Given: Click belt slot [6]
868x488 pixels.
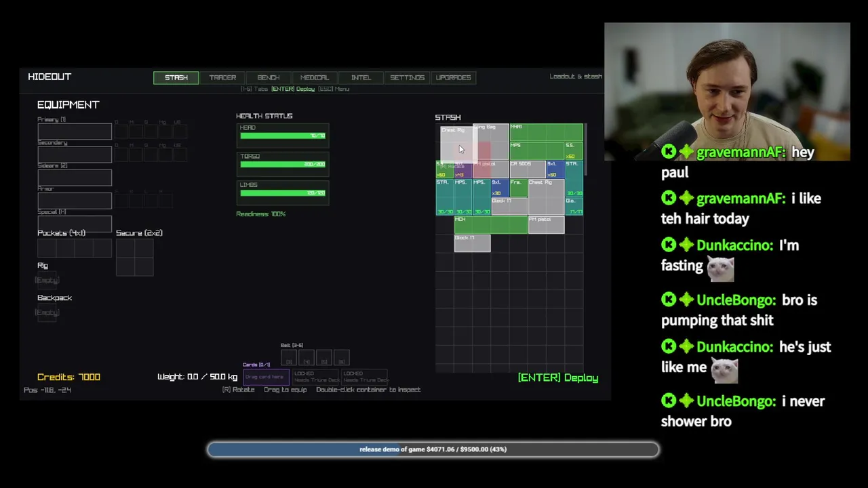Looking at the screenshot, I should (342, 358).
